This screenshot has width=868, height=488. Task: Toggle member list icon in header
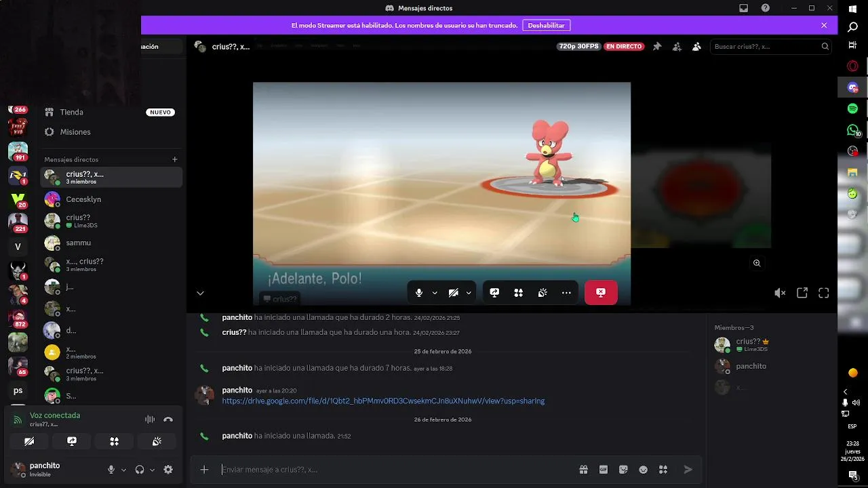(696, 46)
